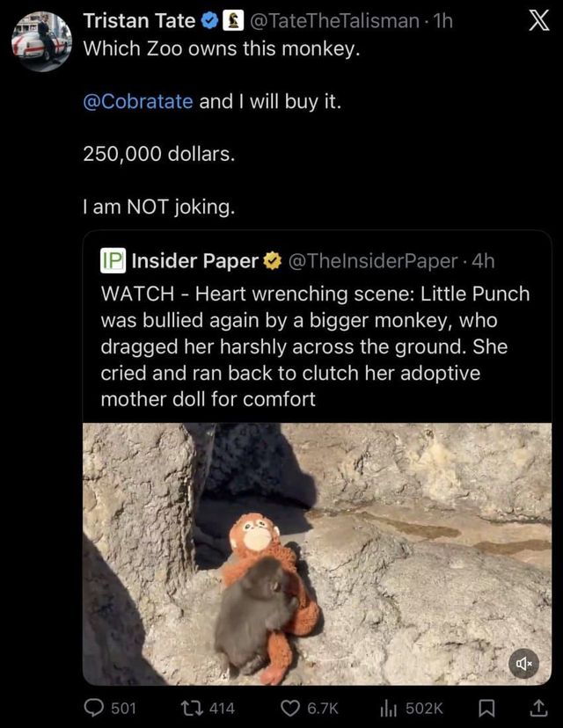563x728 pixels.
Task: Open Tristan Tate's profile name
Action: pyautogui.click(x=139, y=21)
